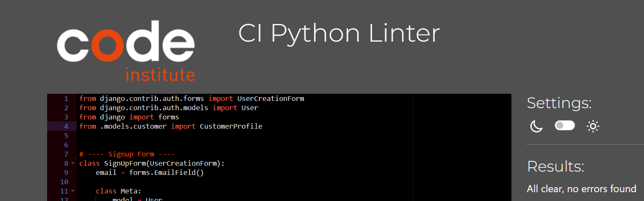Click 'django.contrib.auth.models' on line 2
Image resolution: width=644 pixels, height=201 pixels.
154,108
